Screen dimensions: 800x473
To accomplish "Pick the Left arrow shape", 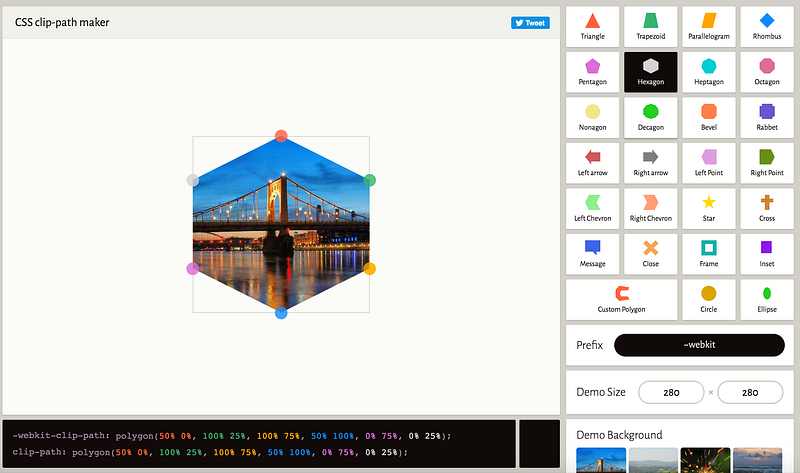I will click(x=592, y=163).
